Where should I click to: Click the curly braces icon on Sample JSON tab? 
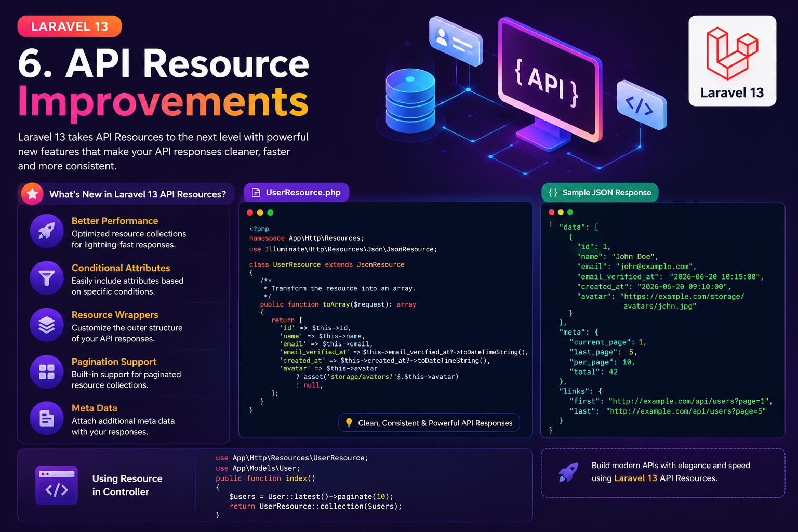click(x=553, y=192)
